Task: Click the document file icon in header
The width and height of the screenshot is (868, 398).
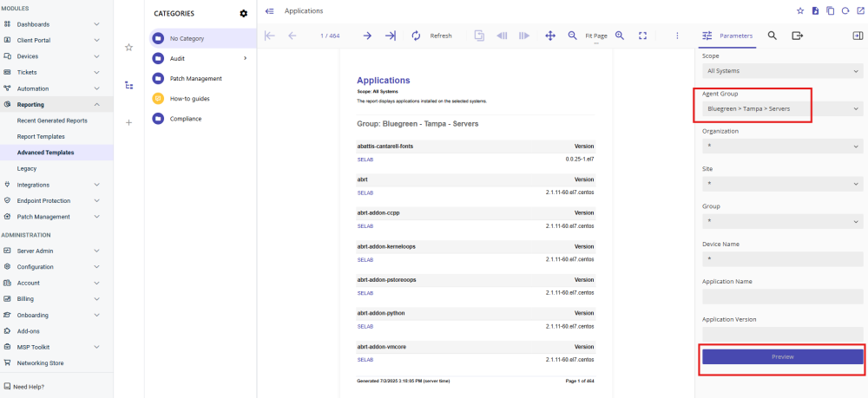Action: click(x=815, y=10)
